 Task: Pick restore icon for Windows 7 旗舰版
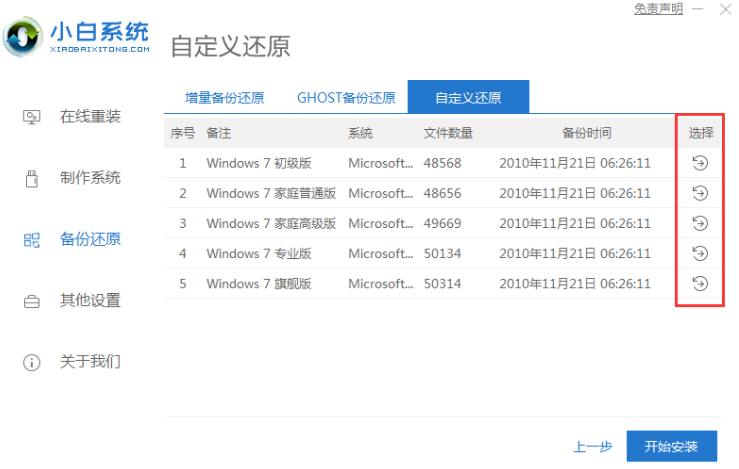point(700,283)
